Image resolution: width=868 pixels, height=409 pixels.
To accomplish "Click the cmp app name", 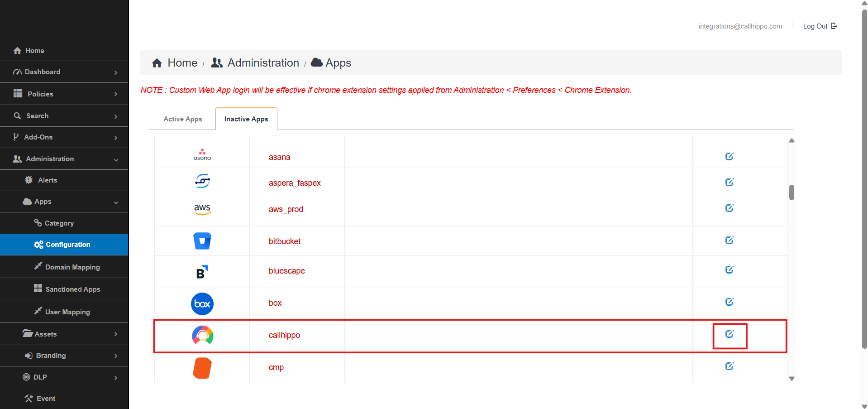I will [276, 367].
